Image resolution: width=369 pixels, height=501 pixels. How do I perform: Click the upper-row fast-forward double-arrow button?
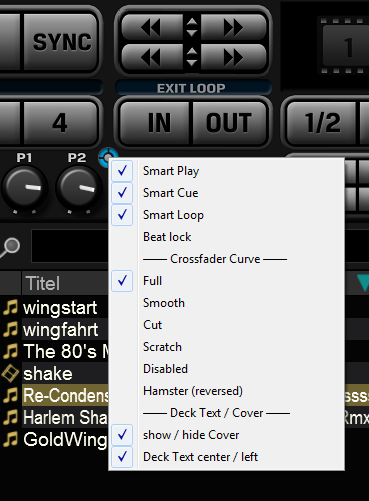click(x=233, y=27)
